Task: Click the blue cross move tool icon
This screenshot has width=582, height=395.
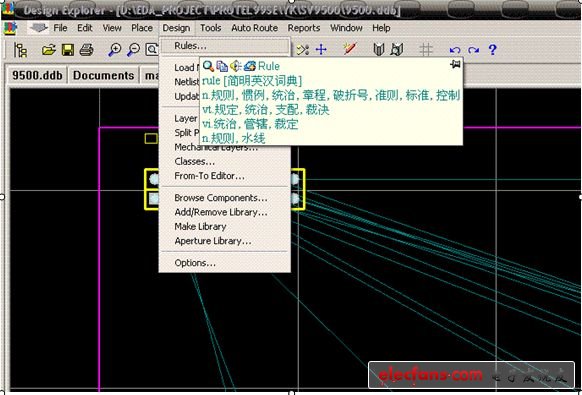Action: (x=321, y=49)
